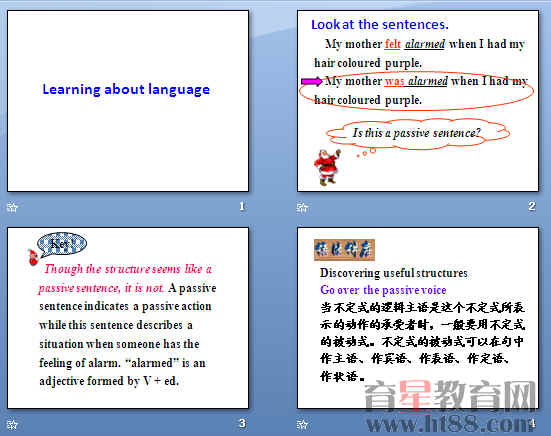This screenshot has height=436, width=551.
Task: Click the animation star icon under slide 3
Action: tap(12, 424)
